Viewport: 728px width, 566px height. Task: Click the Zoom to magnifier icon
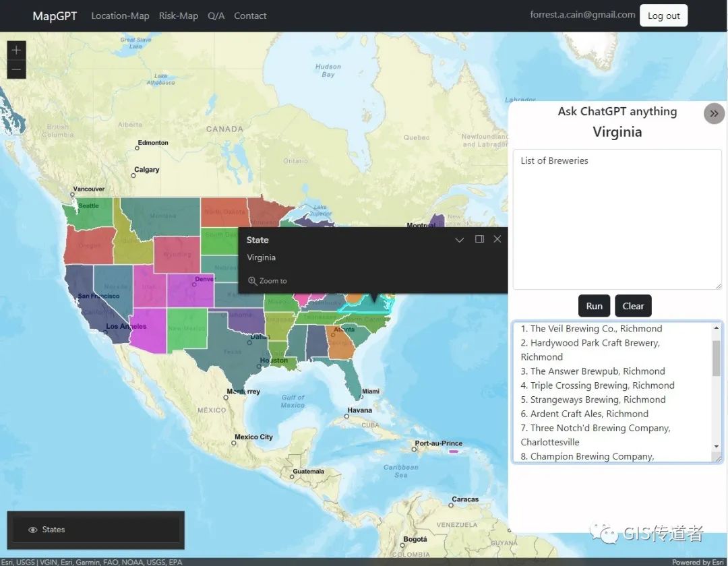252,281
